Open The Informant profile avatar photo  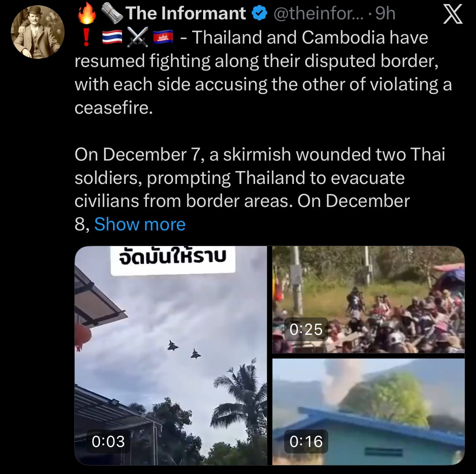coord(38,32)
